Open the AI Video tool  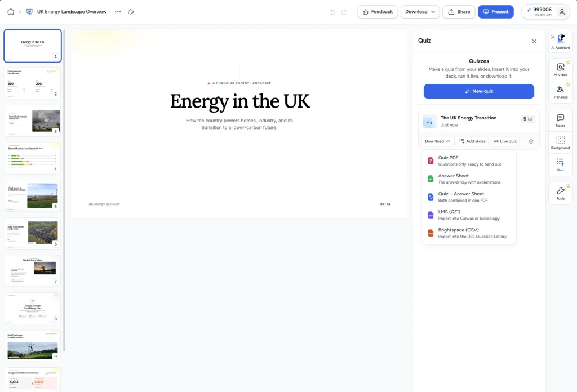click(561, 69)
